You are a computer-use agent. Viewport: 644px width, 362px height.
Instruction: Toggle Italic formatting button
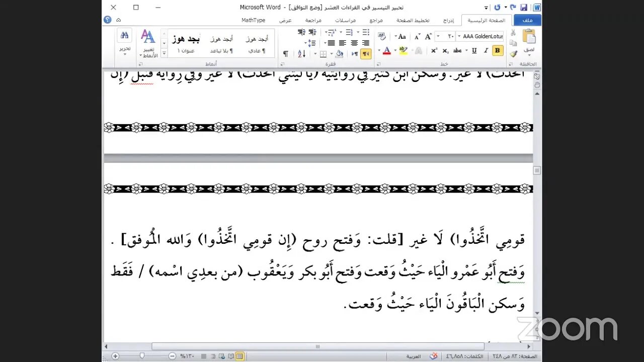(486, 50)
